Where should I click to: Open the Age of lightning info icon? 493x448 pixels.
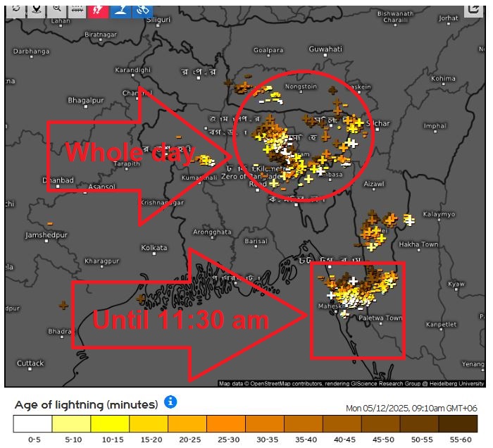[170, 402]
